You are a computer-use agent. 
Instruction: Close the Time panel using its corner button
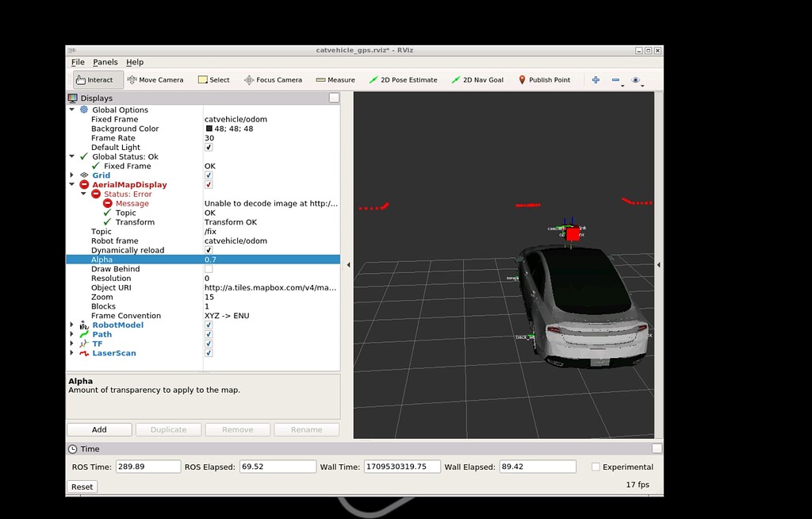tap(657, 448)
